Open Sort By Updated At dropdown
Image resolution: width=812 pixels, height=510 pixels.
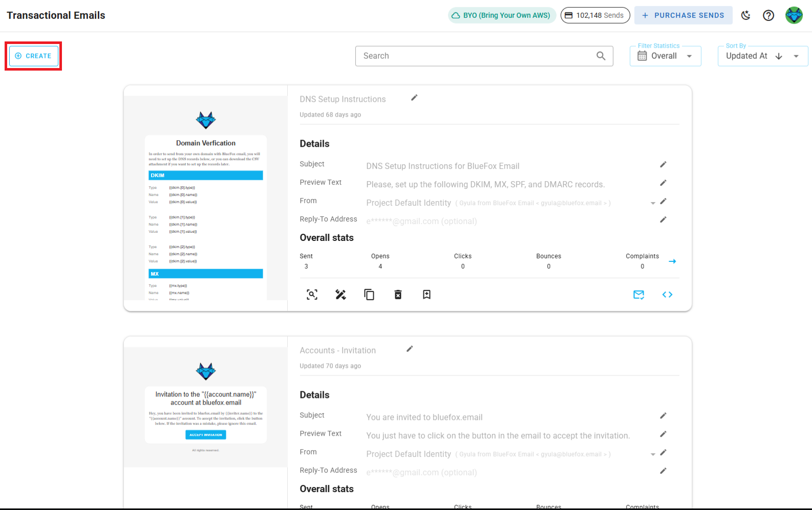coord(763,56)
